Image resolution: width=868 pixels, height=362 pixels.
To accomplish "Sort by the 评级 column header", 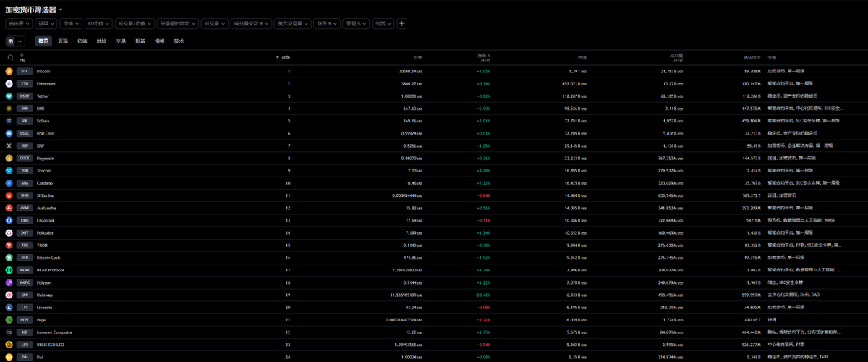I will (x=284, y=57).
